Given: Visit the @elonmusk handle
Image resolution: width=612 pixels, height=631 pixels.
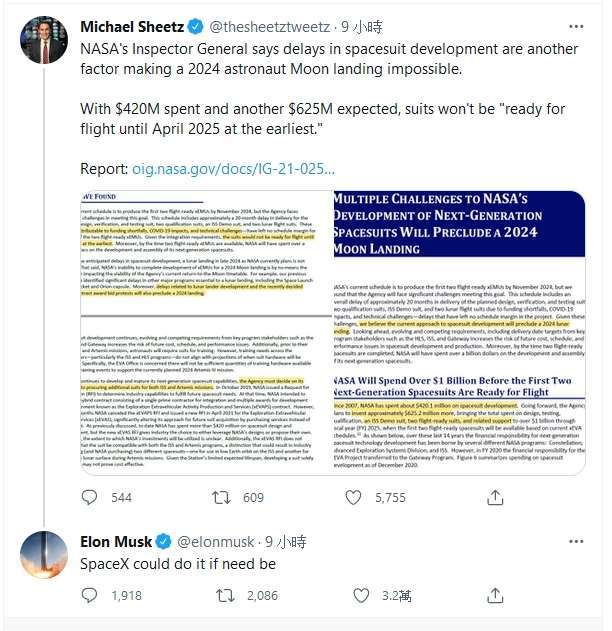Looking at the screenshot, I should 216,542.
